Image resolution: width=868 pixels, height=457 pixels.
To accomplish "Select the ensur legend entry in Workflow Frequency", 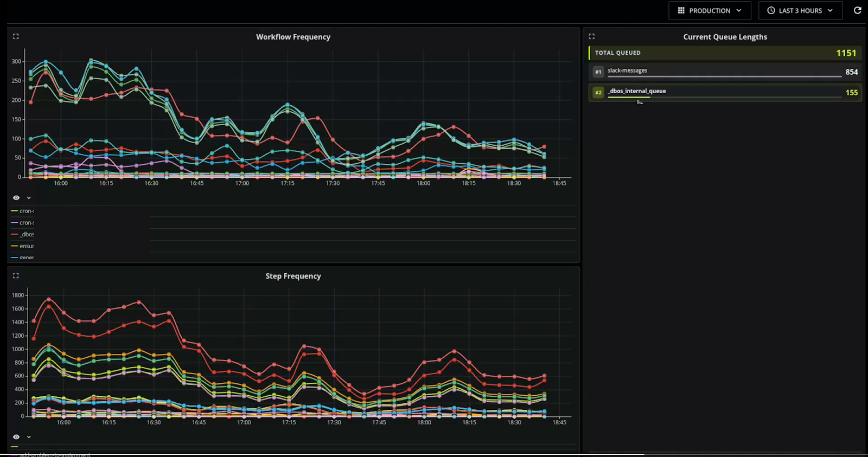I will click(x=22, y=246).
